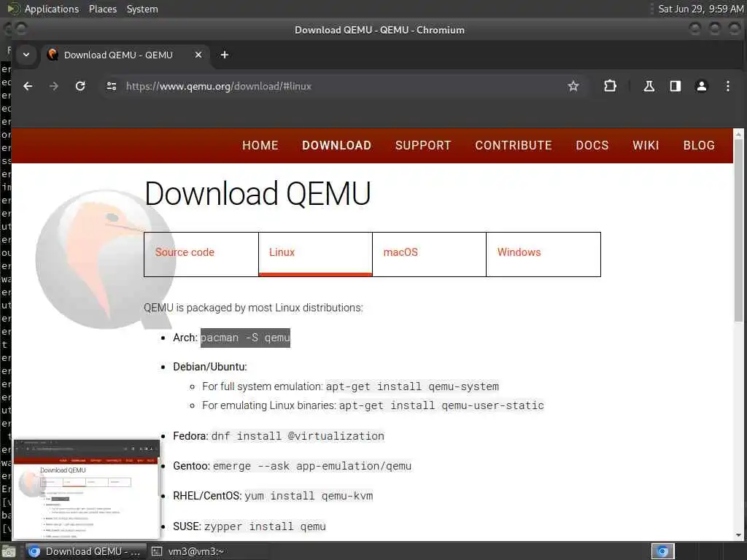747x560 pixels.
Task: Open the Places menu
Action: (103, 9)
